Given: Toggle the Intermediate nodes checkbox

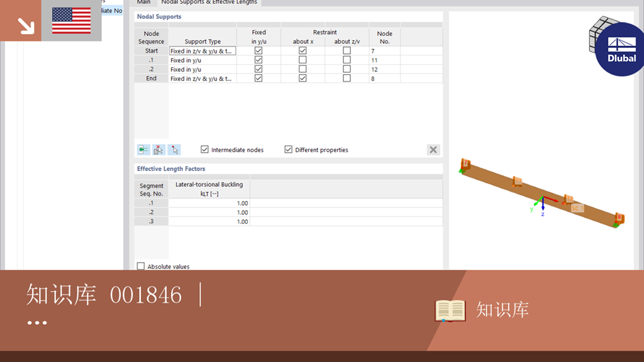Looking at the screenshot, I should pos(204,150).
